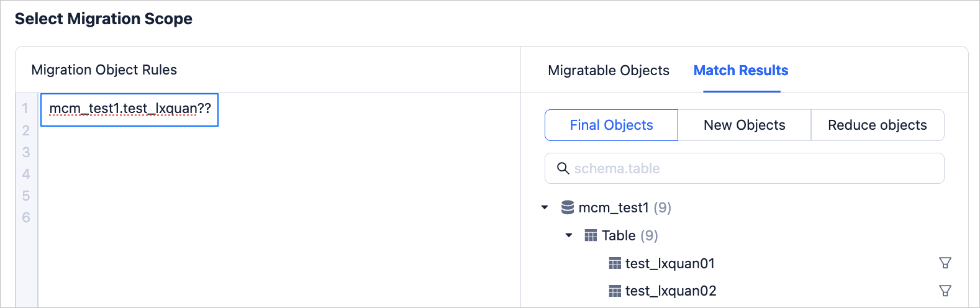Viewport: 980px width, 308px height.
Task: Open the Match Results tab
Action: [x=740, y=70]
